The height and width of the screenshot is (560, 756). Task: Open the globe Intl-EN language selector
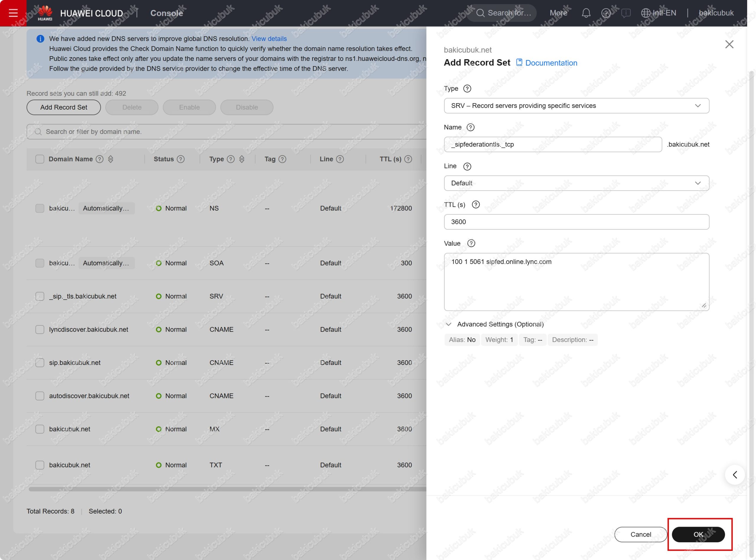[659, 13]
